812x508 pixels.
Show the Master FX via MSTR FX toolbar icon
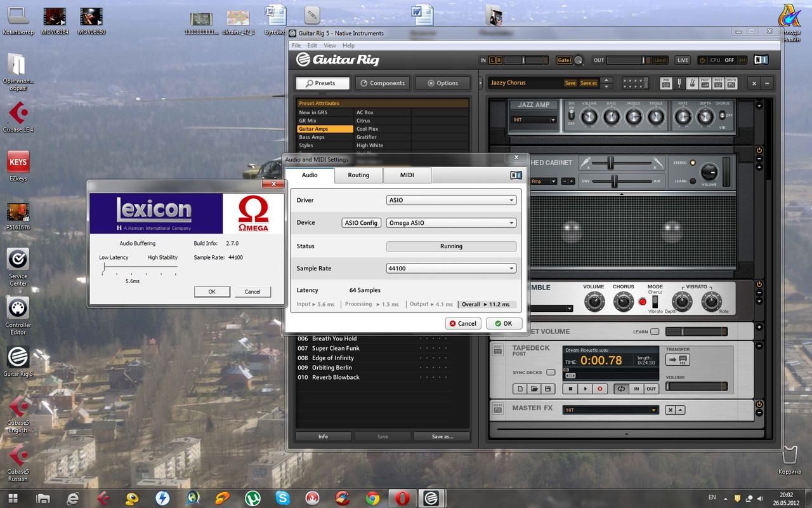(731, 83)
